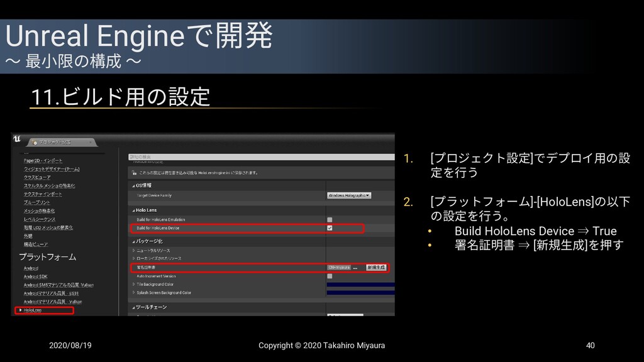Open Paper2D - インポート settings

click(x=43, y=161)
